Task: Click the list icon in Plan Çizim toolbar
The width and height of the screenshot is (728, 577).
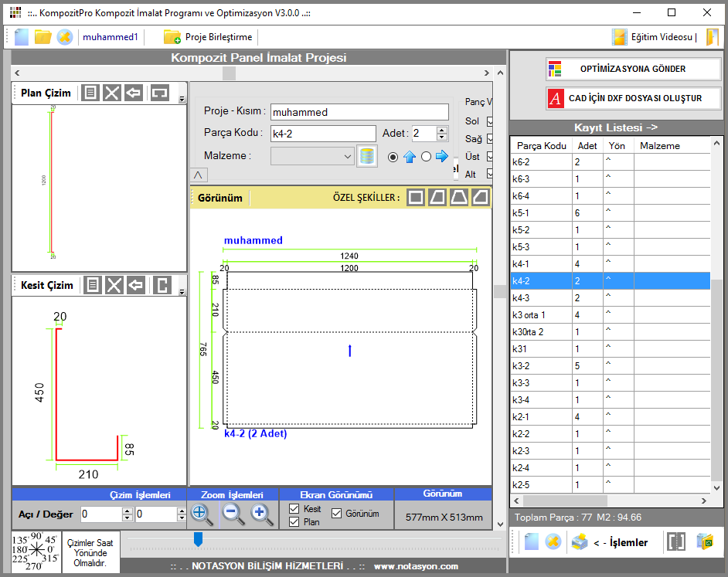Action: pos(90,93)
